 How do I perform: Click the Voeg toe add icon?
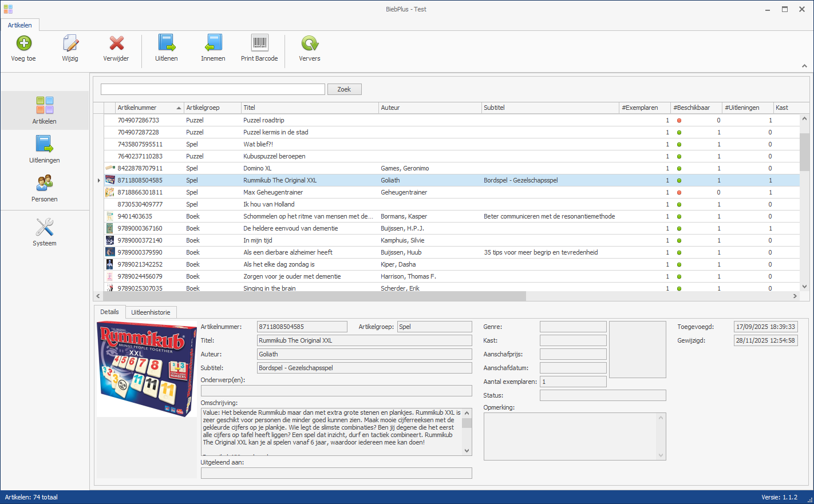tap(24, 43)
